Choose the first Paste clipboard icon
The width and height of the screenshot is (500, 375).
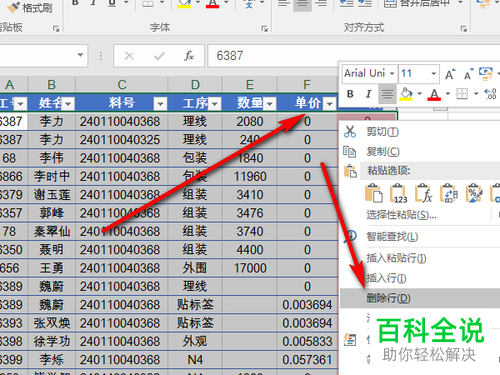coord(374,193)
